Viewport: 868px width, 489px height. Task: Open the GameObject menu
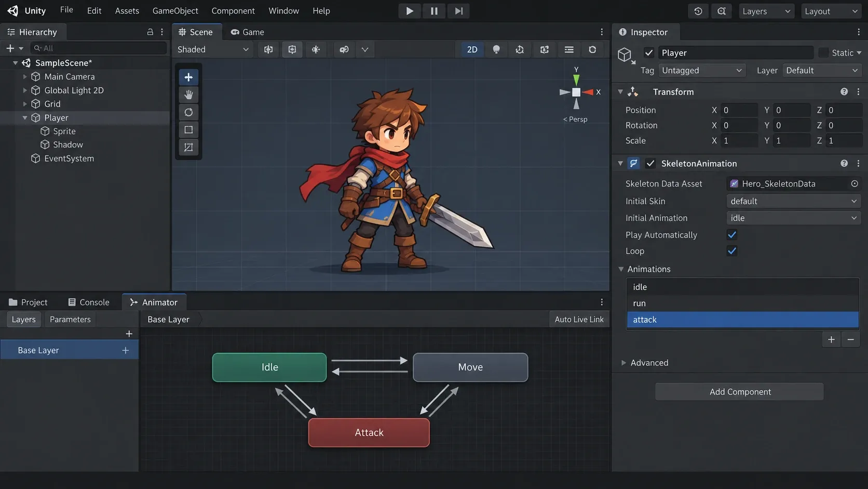(x=175, y=11)
